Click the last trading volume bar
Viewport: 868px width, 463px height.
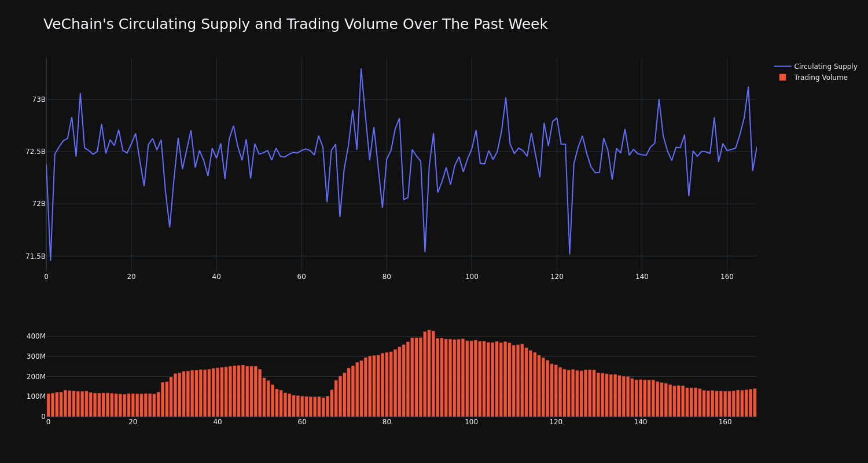click(x=755, y=403)
